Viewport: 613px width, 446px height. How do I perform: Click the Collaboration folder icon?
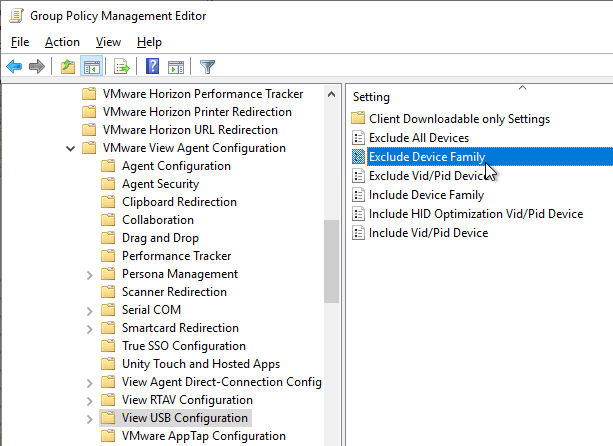pyautogui.click(x=108, y=219)
